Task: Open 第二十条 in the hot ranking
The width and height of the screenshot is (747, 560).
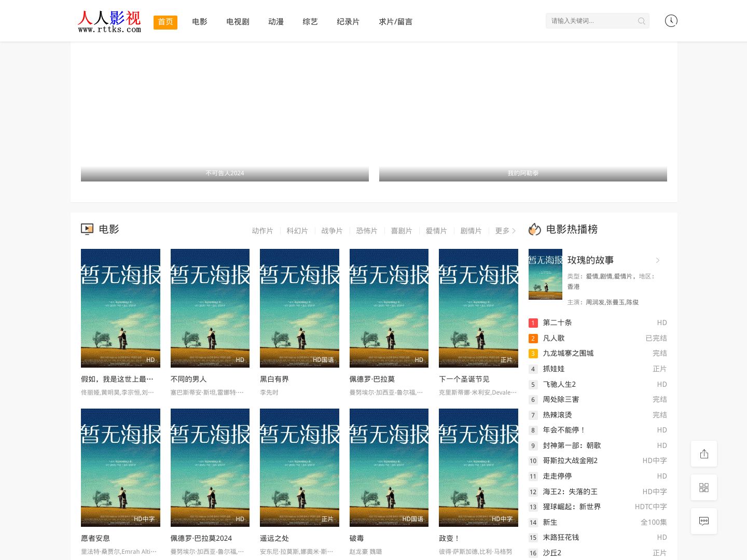Action: 557,323
